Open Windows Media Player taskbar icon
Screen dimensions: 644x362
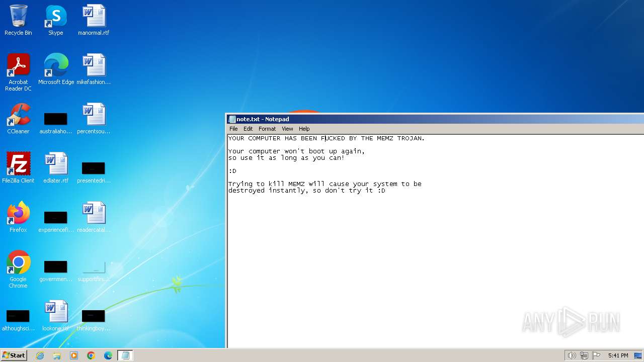74,355
